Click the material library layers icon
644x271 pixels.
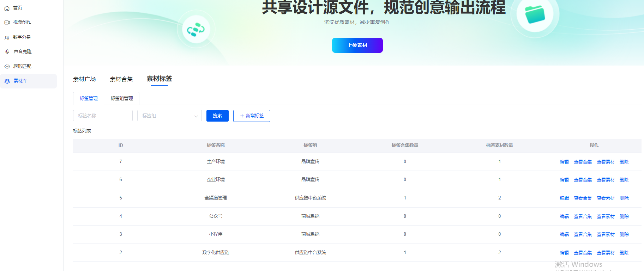tap(7, 81)
